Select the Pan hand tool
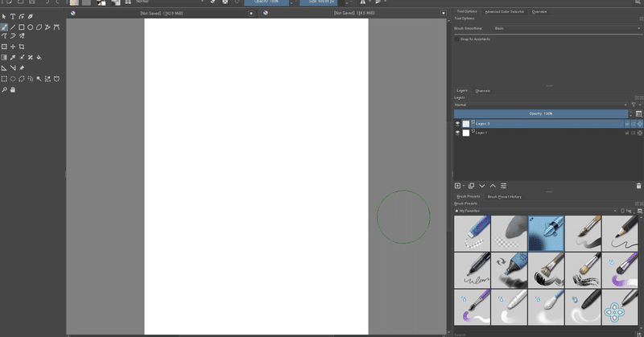 13,89
